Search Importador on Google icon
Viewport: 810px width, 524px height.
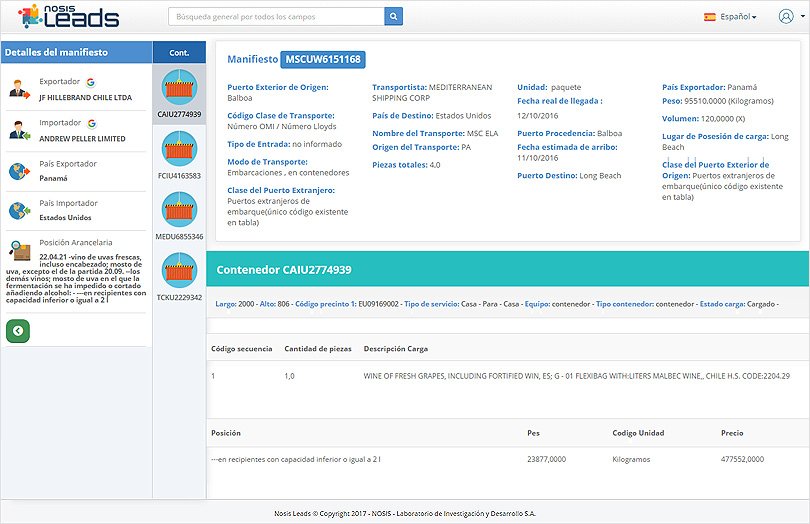coord(92,124)
